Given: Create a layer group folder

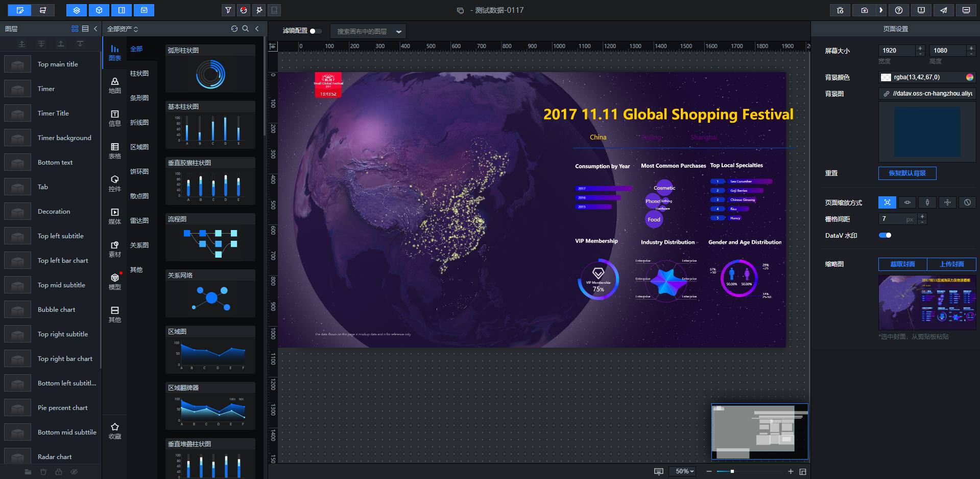Looking at the screenshot, I should tap(28, 472).
